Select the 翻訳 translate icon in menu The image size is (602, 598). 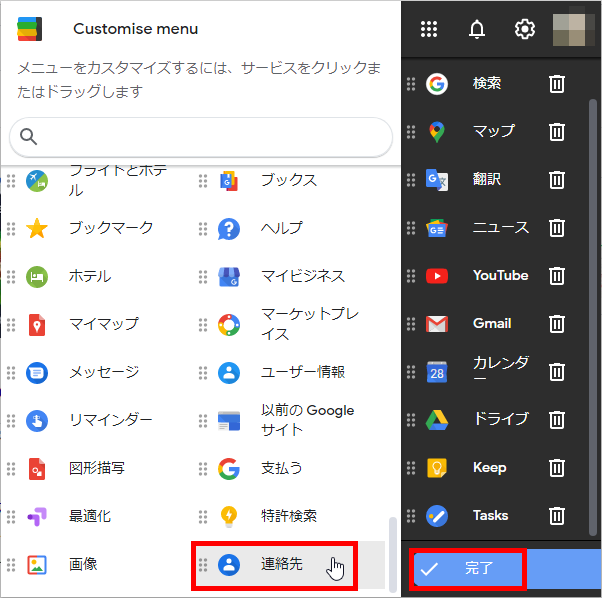tap(437, 180)
